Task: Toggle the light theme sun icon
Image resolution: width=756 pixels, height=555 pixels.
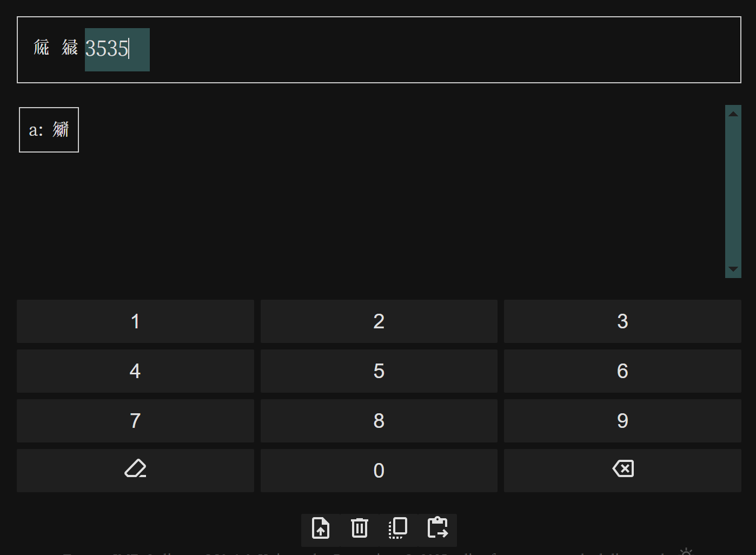Action: coord(686,551)
